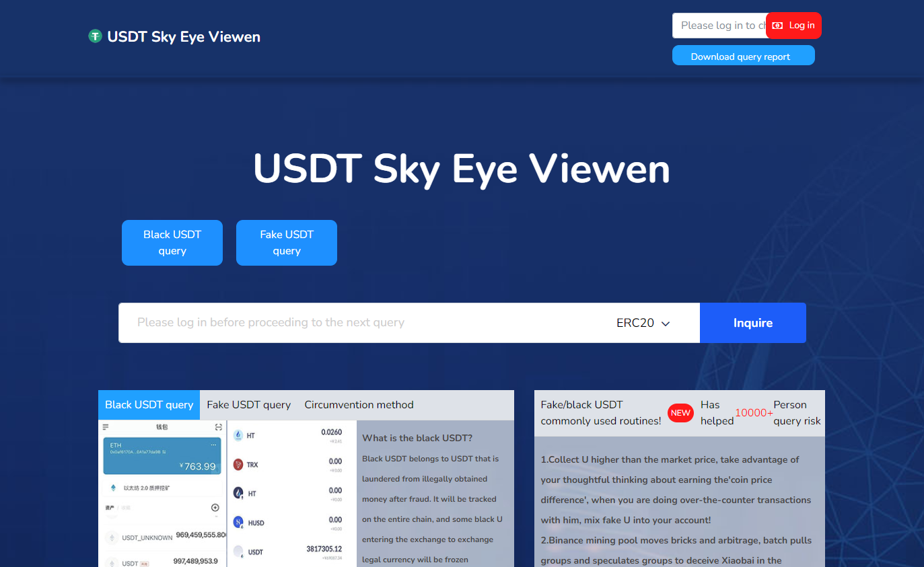Image resolution: width=924 pixels, height=567 pixels.
Task: Select the Black USDT query tab
Action: [149, 405]
